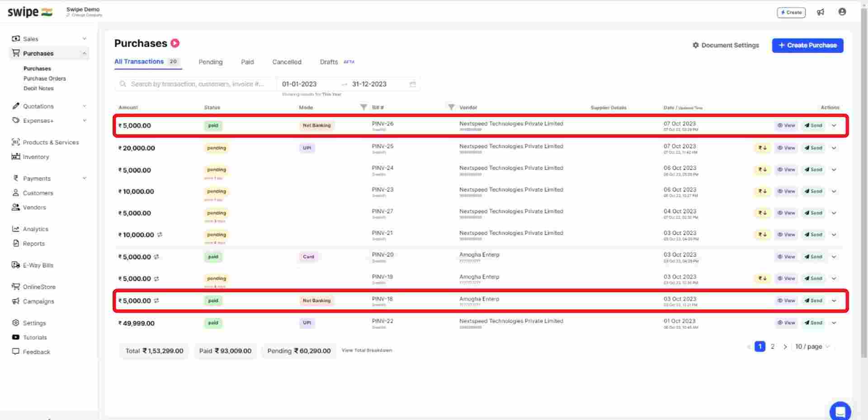This screenshot has width=868, height=420.
Task: Expand the Sales menu chevron
Action: (85, 39)
